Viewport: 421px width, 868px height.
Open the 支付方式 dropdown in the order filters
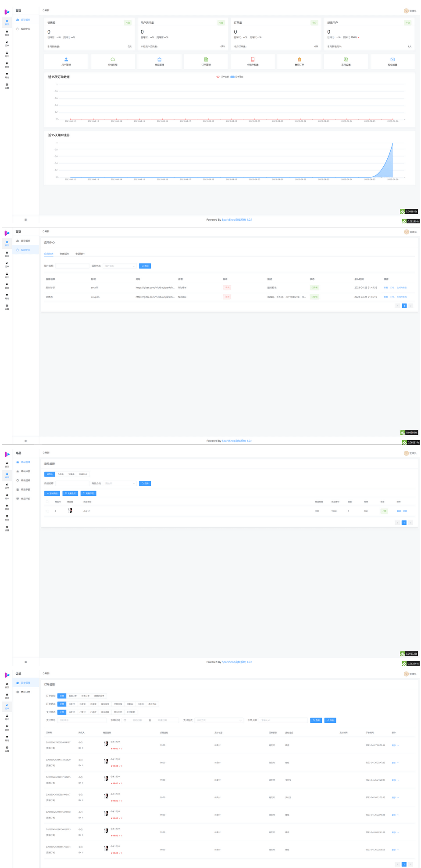(218, 720)
